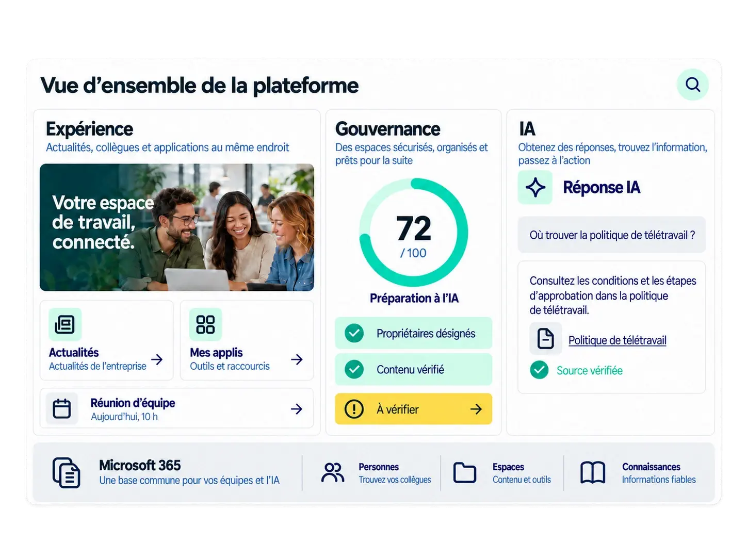Click the Trouvez vos collègues text
The width and height of the screenshot is (747, 560).
pos(395,480)
